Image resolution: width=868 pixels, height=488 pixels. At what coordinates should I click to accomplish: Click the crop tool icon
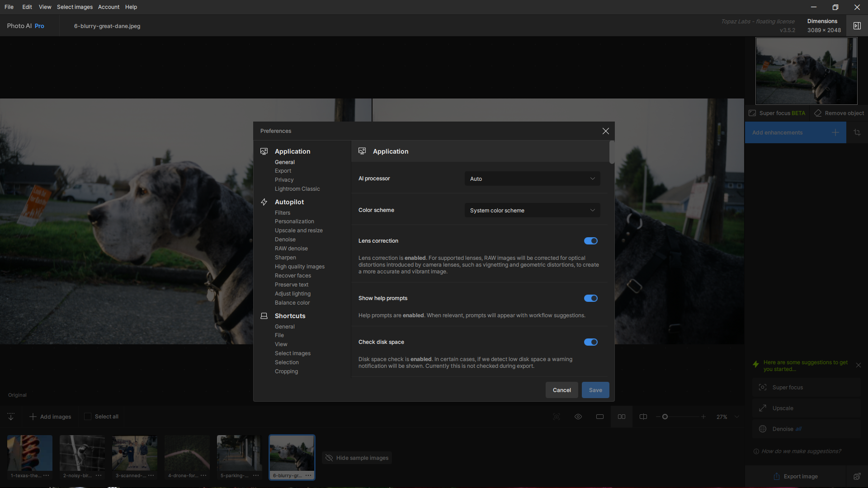[857, 132]
